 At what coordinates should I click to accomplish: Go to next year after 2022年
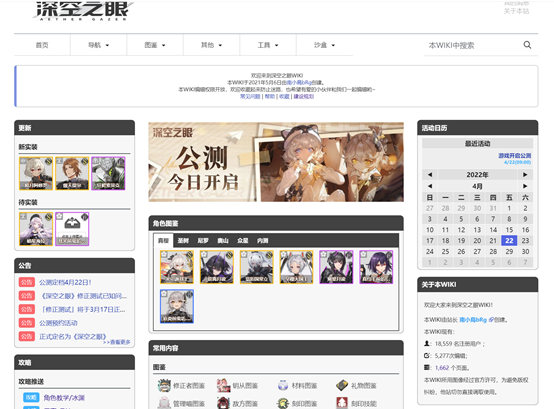[x=525, y=174]
